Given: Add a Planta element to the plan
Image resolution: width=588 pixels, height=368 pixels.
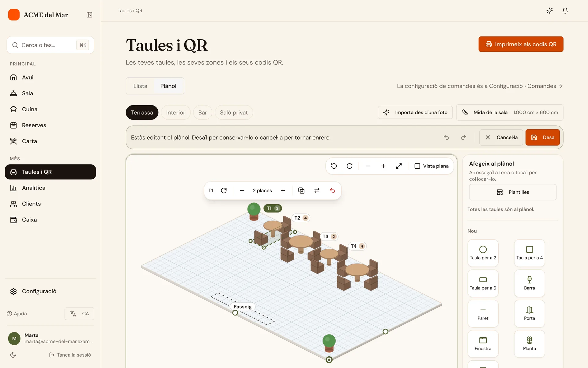Looking at the screenshot, I should [x=530, y=344].
